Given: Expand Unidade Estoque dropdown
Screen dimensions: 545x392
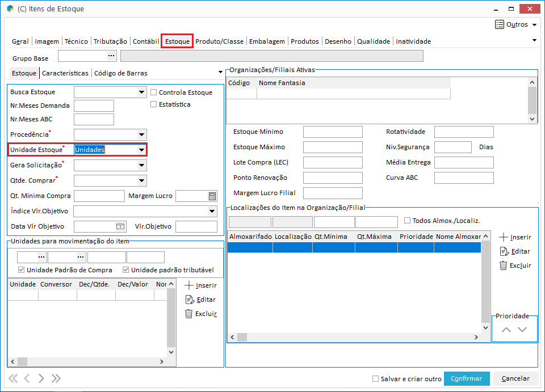Looking at the screenshot, I should [x=141, y=150].
